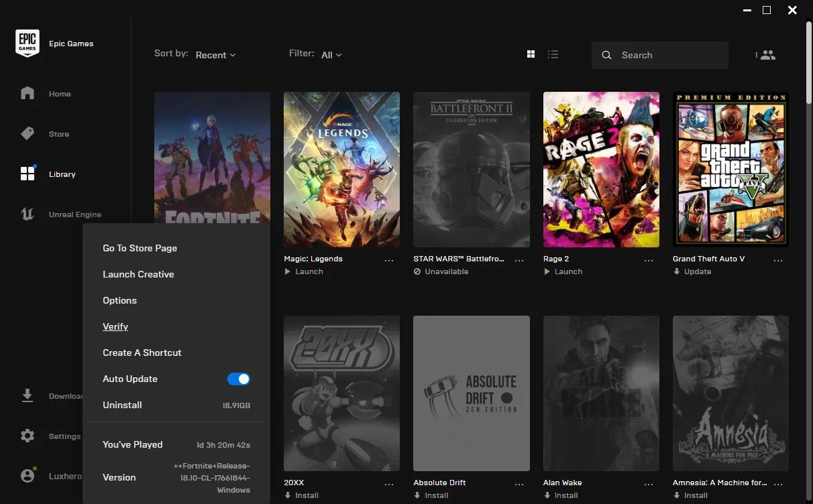Image resolution: width=813 pixels, height=504 pixels.
Task: Click the Epic Games logo
Action: (x=28, y=44)
